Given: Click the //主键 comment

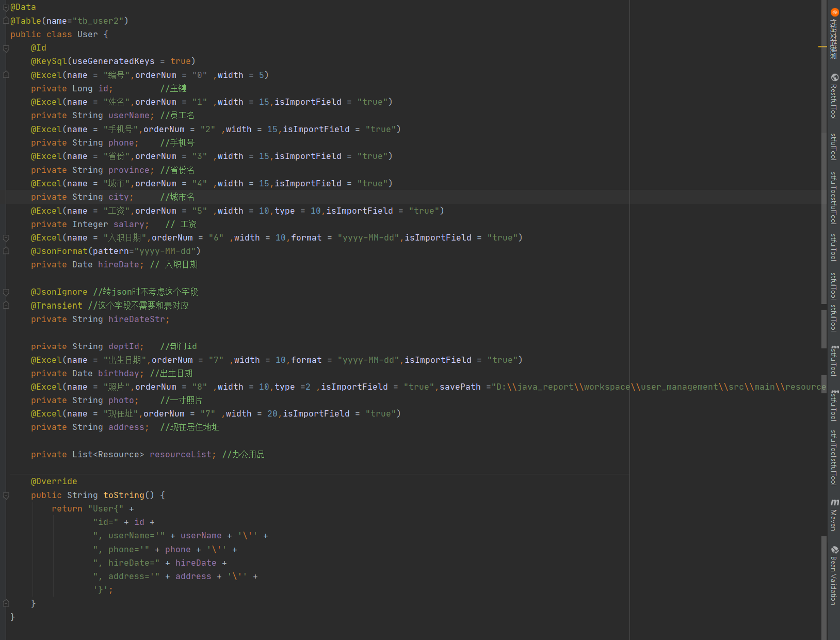Looking at the screenshot, I should 173,89.
